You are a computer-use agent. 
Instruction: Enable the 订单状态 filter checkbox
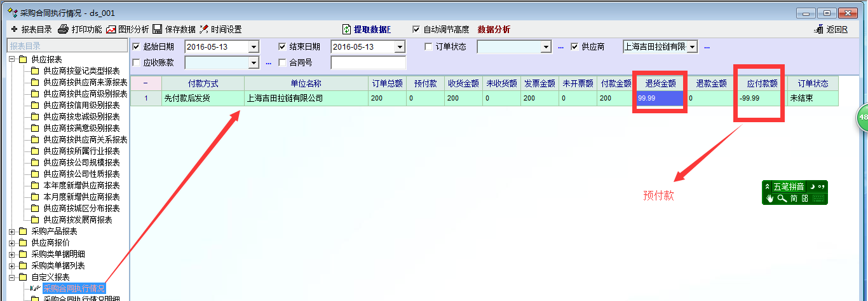(x=428, y=46)
